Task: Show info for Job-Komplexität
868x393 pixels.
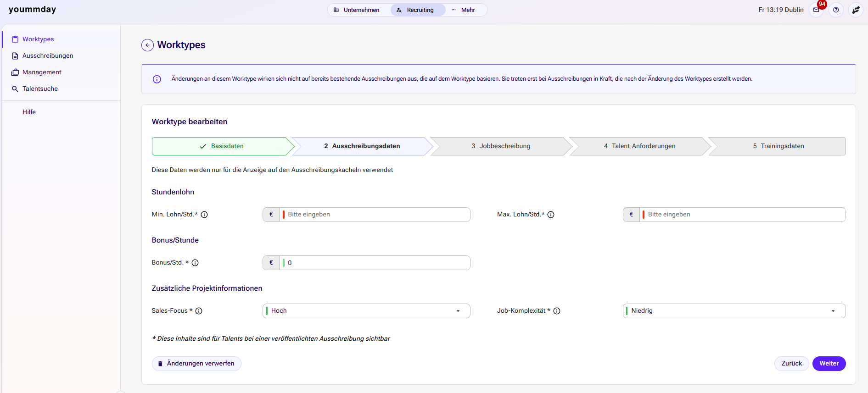Action: click(x=557, y=311)
